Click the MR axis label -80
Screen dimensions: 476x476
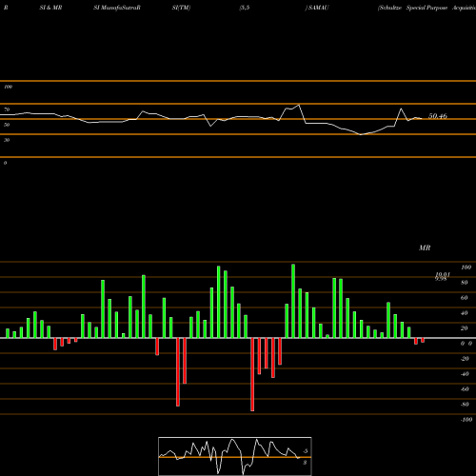pos(465,405)
